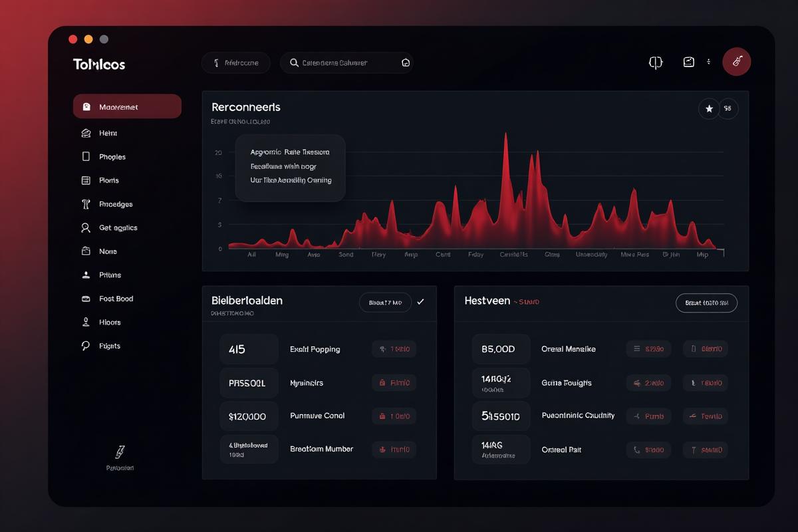Image resolution: width=798 pixels, height=532 pixels.
Task: Click red badge next to Exald Popping
Action: [394, 349]
